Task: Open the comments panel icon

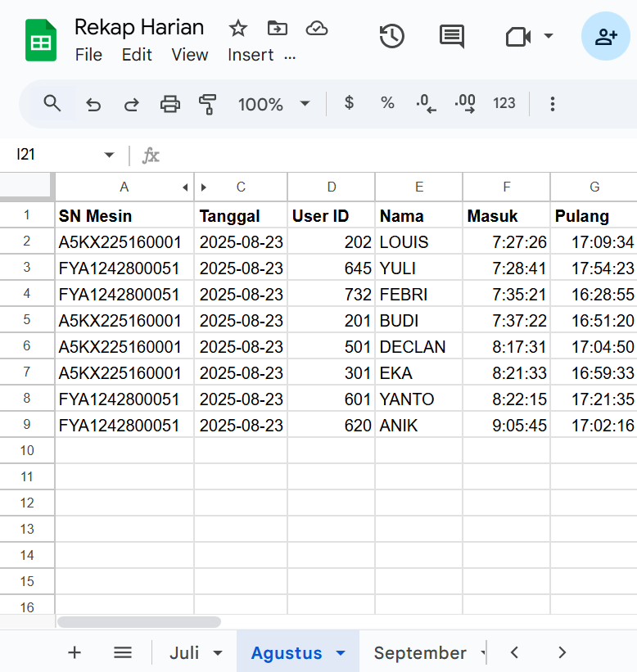Action: tap(451, 36)
